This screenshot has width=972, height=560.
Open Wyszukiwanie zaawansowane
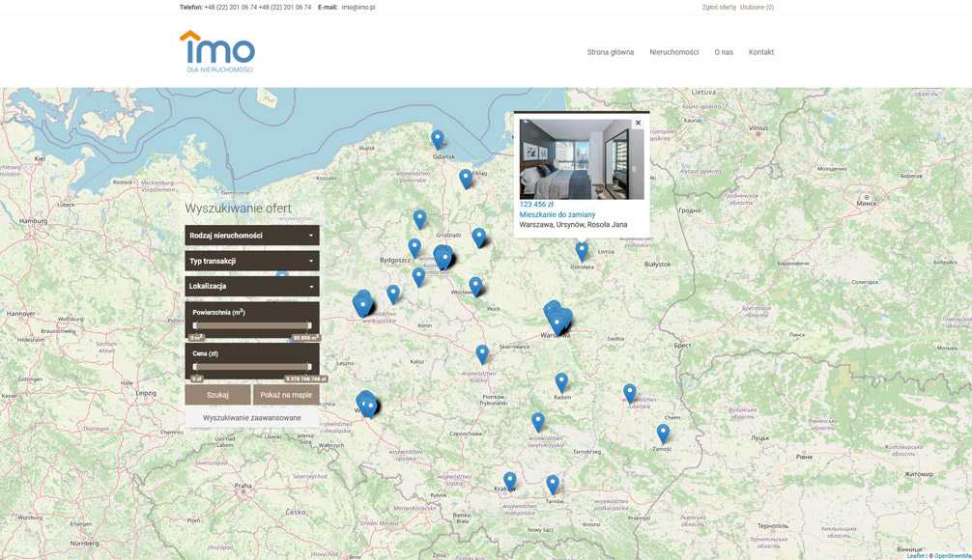click(x=252, y=417)
